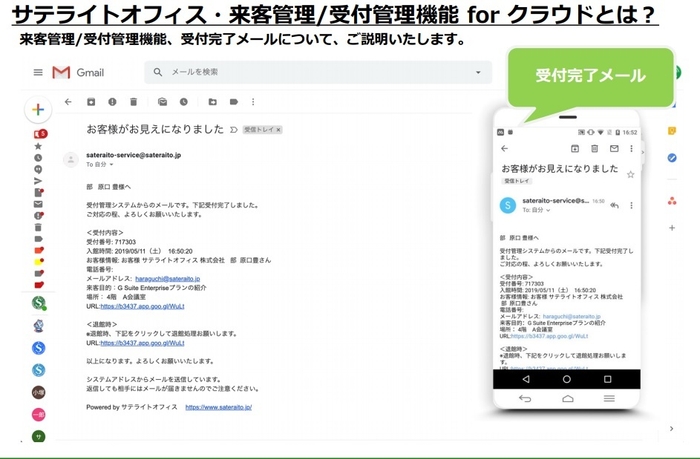Click green S Hangouts avatar in sidebar

39,303
